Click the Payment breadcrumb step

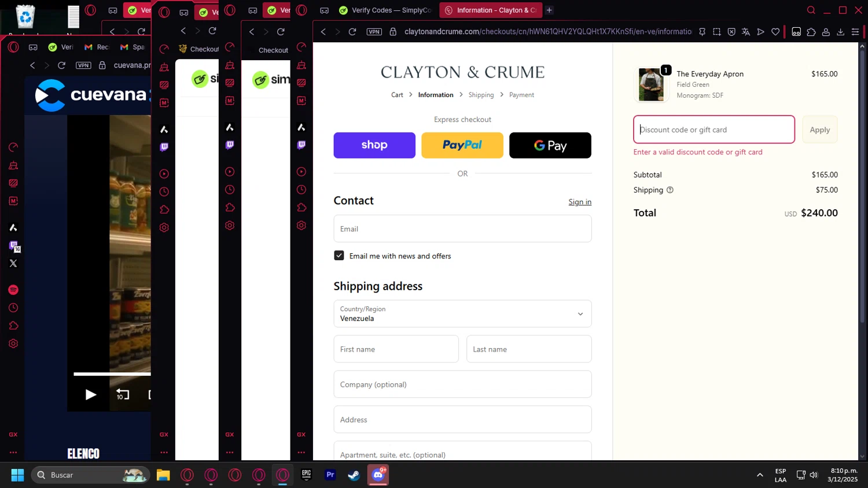tap(521, 95)
